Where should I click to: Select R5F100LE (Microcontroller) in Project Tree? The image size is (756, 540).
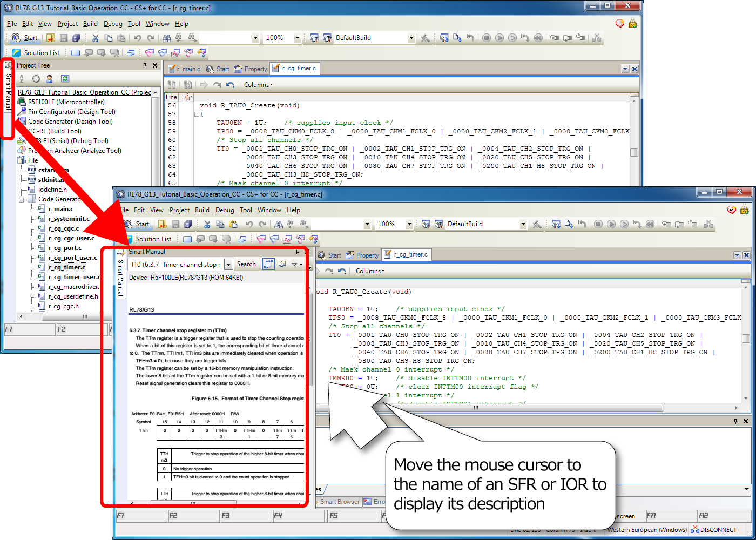coord(66,102)
